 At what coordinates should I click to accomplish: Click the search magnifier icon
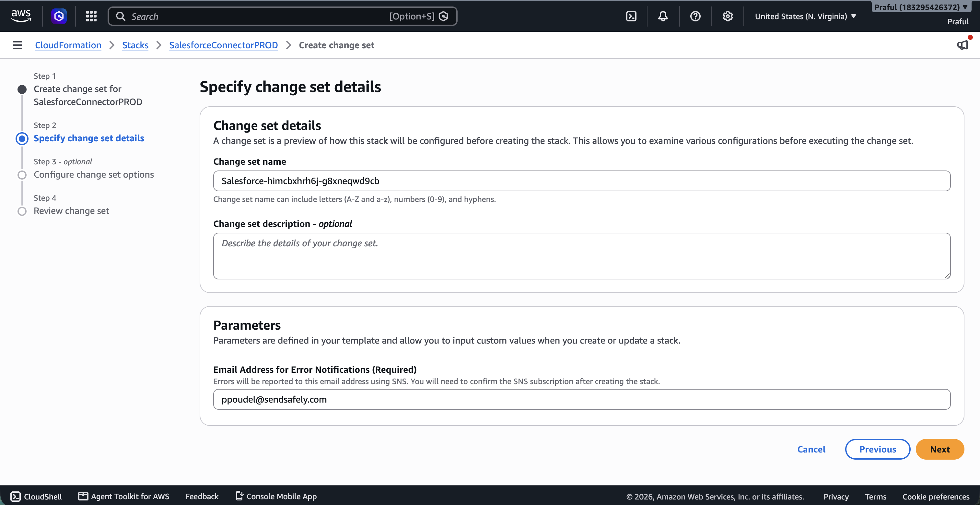[121, 16]
